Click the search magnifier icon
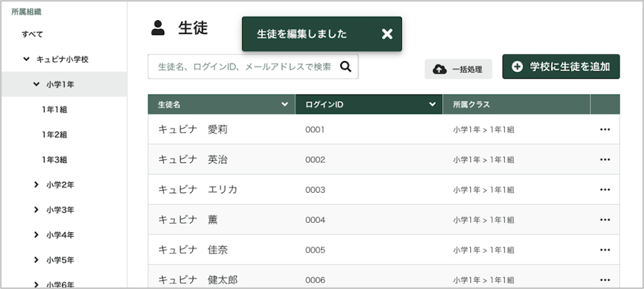This screenshot has height=289, width=644. click(x=346, y=67)
